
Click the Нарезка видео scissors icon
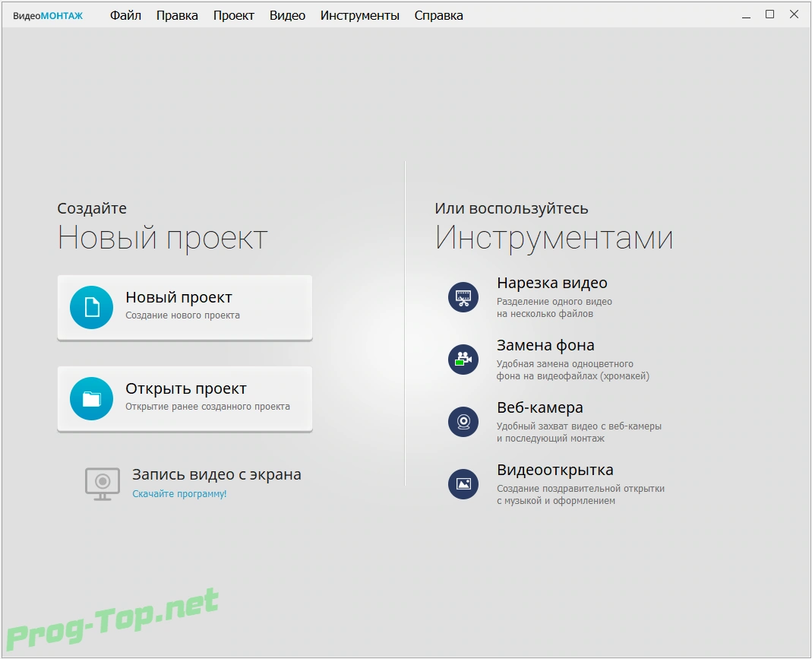click(463, 297)
